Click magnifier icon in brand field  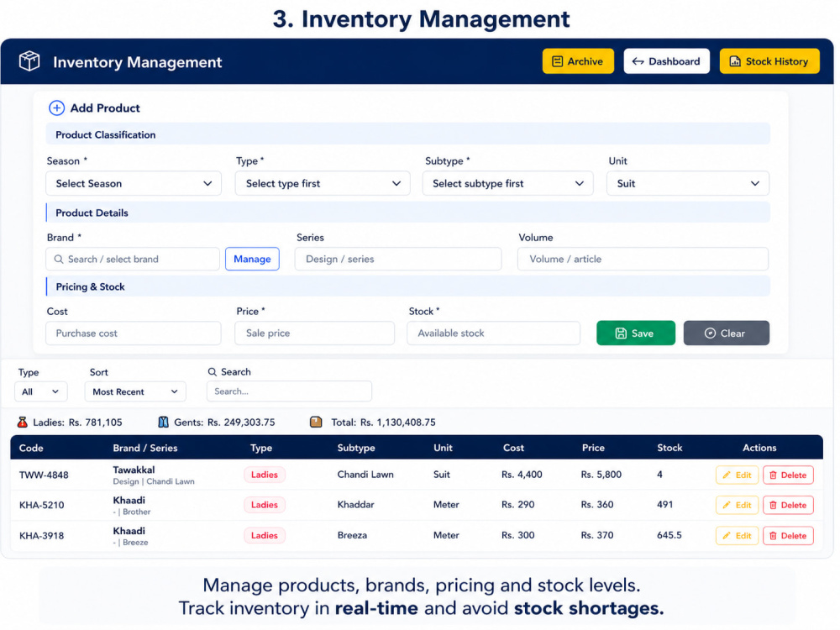point(59,260)
